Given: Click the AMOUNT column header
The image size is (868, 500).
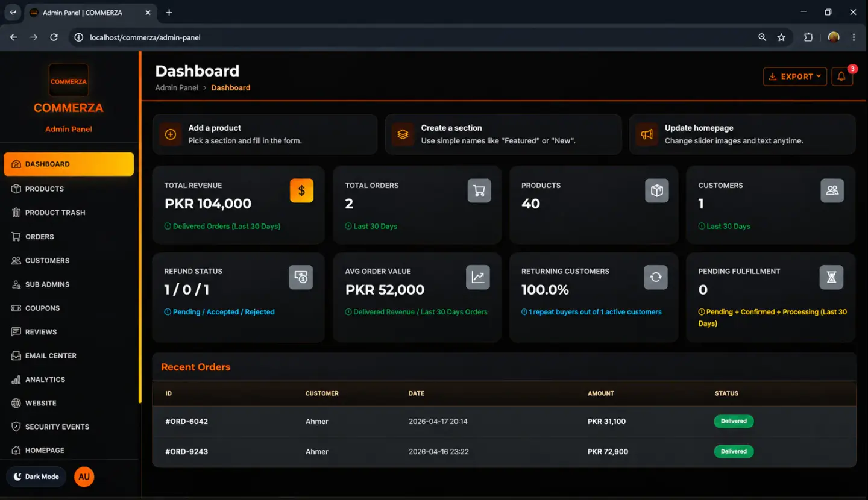Looking at the screenshot, I should click(601, 393).
